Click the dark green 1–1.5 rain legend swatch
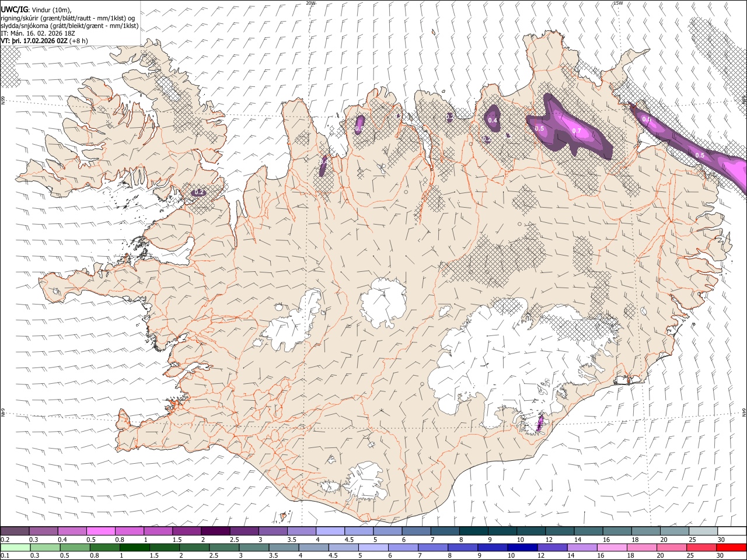 coord(135,547)
